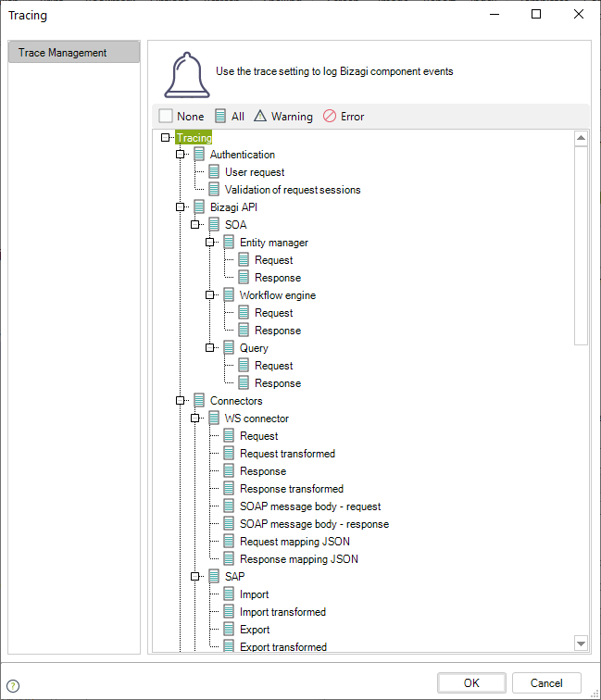Click the trace icon next to Bizagi API

pos(199,207)
